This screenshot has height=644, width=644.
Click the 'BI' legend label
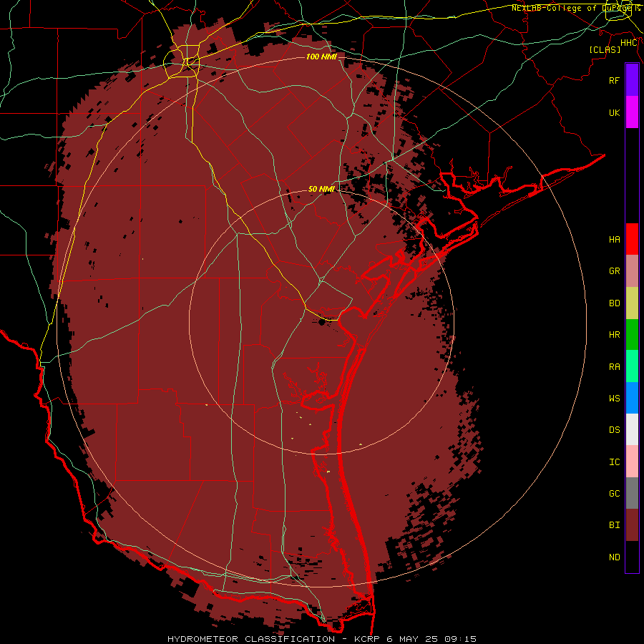tap(614, 525)
